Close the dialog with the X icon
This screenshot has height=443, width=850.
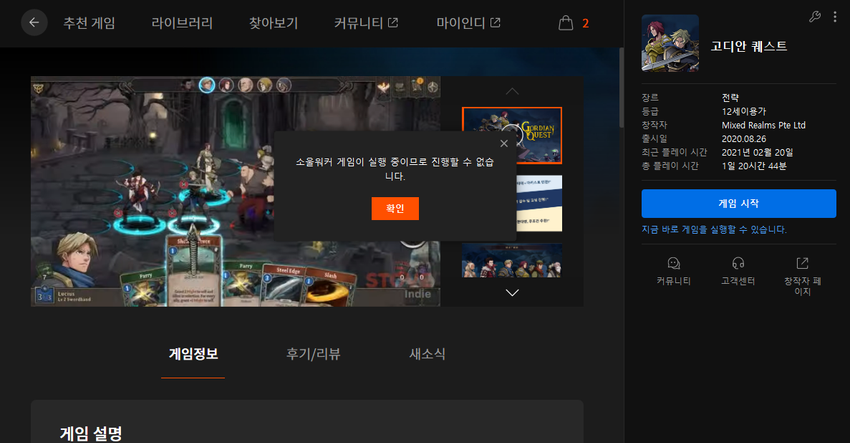pyautogui.click(x=503, y=143)
